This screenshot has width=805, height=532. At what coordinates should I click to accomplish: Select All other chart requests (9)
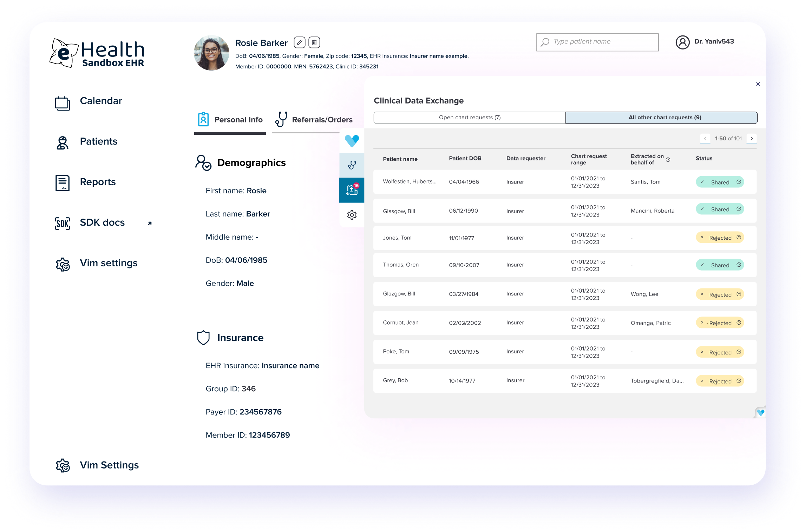click(661, 118)
